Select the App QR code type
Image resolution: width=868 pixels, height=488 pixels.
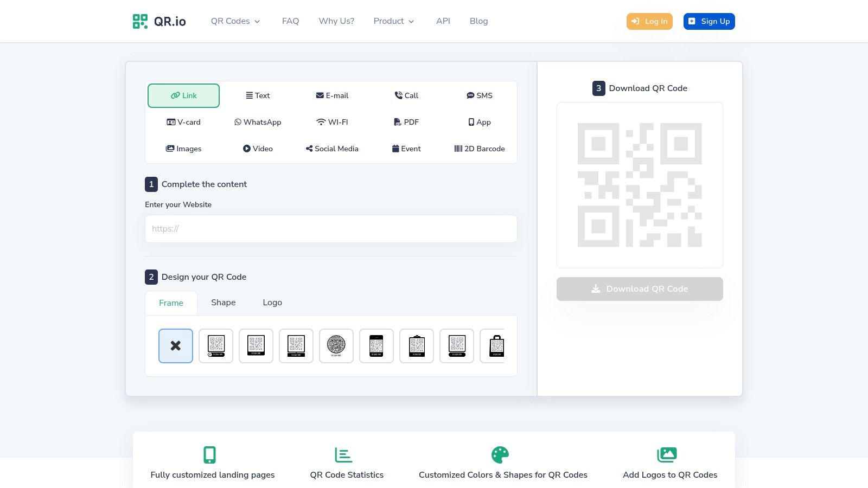[x=480, y=122]
